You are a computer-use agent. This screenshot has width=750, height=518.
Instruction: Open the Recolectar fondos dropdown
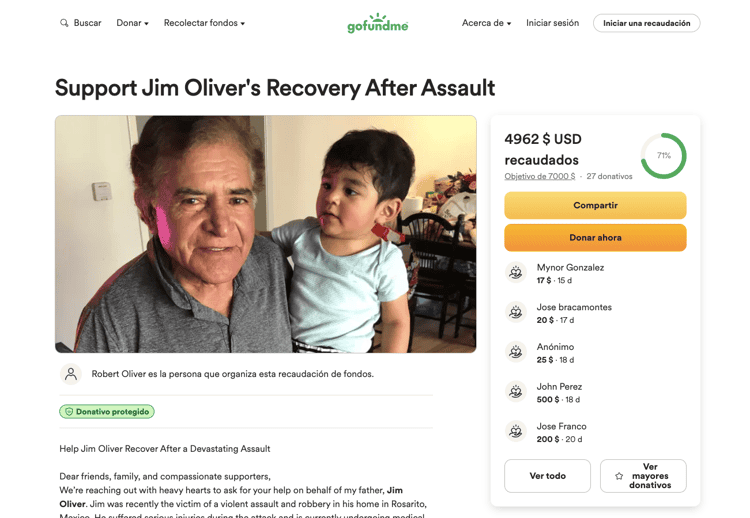204,23
